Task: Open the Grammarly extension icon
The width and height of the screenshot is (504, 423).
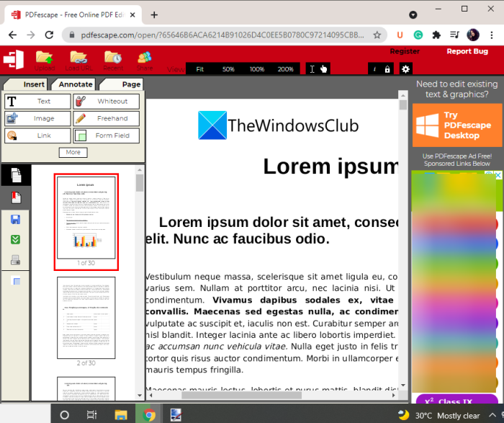Action: [x=418, y=35]
